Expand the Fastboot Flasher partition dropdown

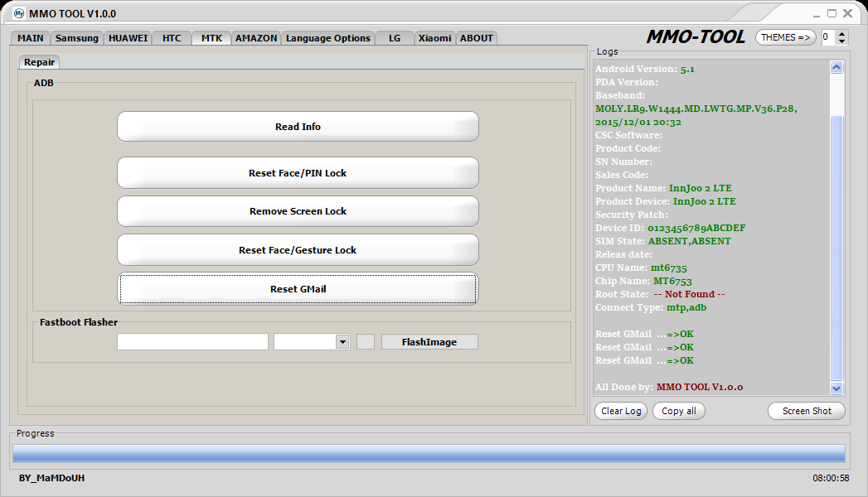pyautogui.click(x=342, y=341)
